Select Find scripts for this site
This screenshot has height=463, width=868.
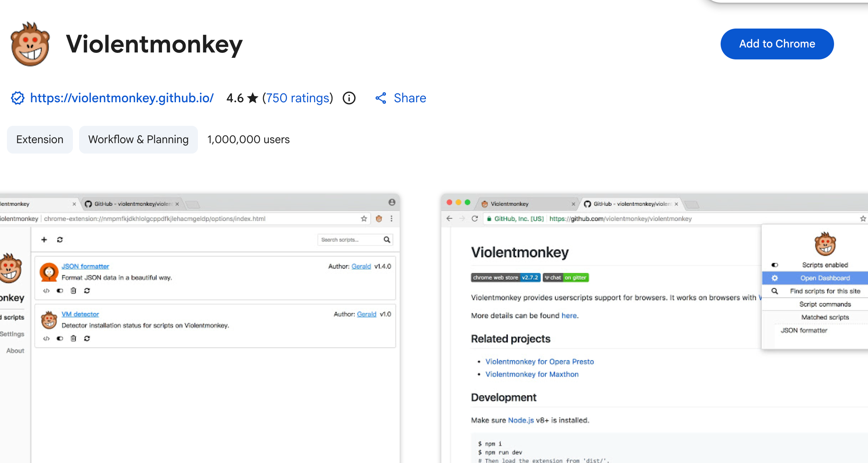tap(815, 291)
